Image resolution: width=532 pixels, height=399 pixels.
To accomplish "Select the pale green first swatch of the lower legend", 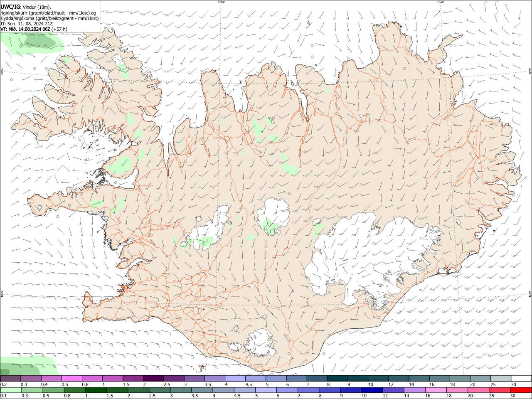I will 11,390.
